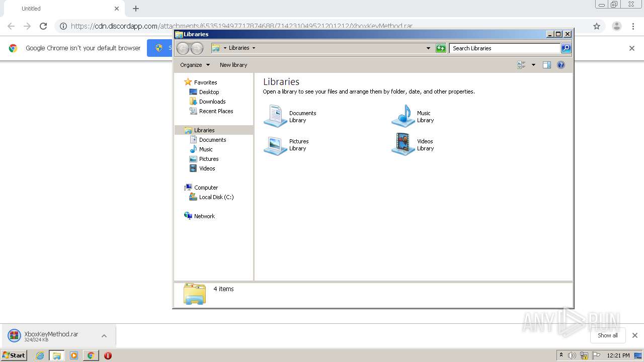
Task: Click the 12:21 PM clock
Action: 618,355
